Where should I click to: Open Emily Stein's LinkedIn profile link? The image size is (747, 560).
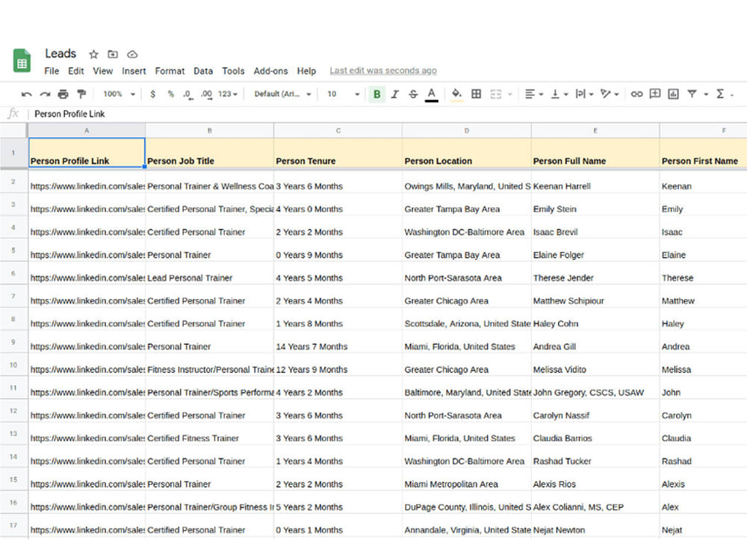coord(87,209)
